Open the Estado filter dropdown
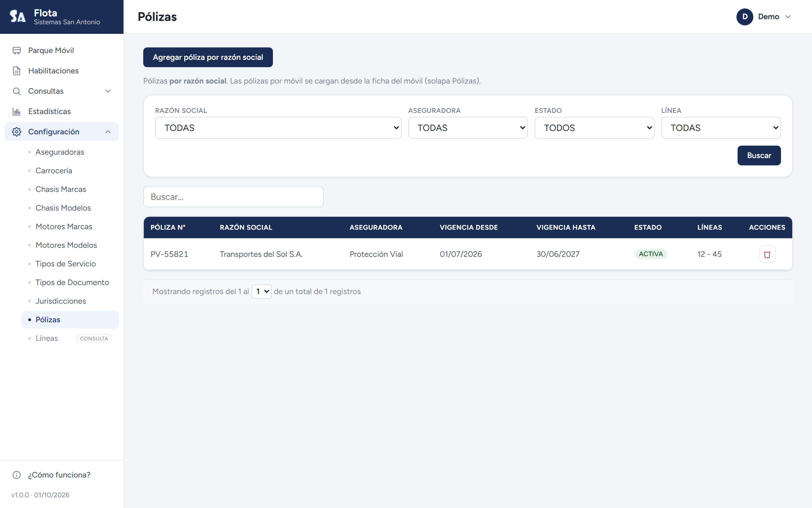Viewport: 812px width, 508px height. [594, 128]
